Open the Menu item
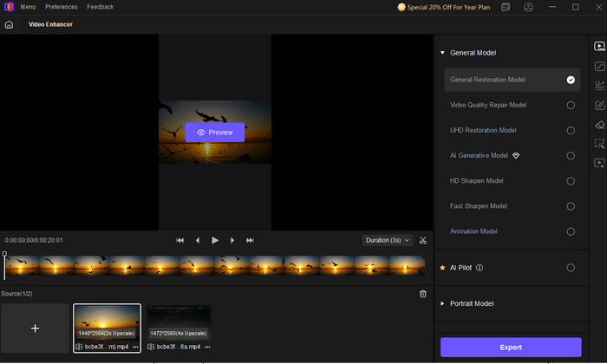607x364 pixels. [28, 7]
